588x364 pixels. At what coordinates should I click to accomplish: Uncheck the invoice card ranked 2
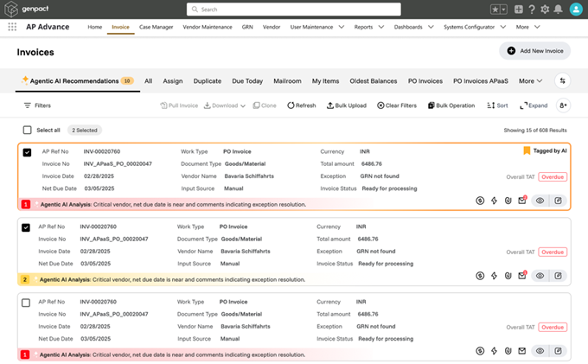pyautogui.click(x=26, y=227)
